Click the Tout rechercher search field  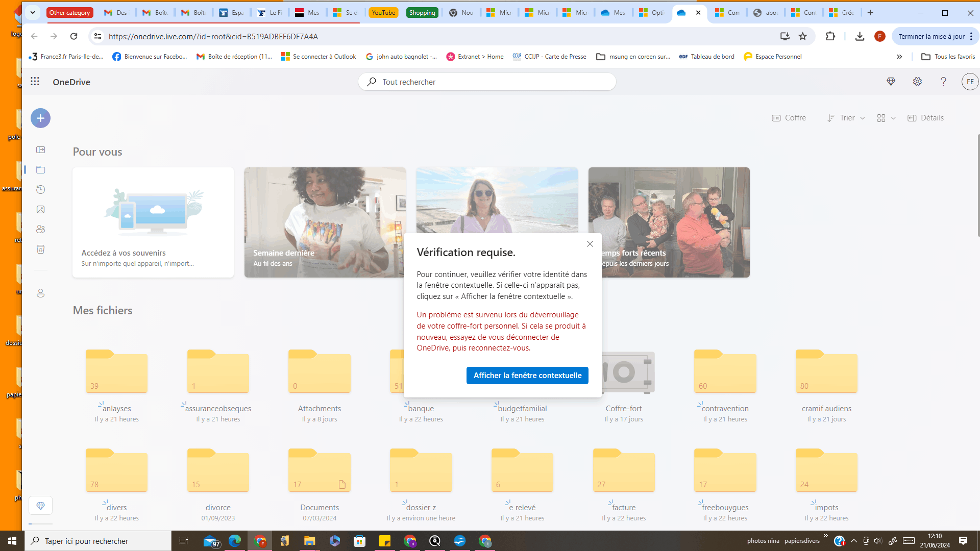[487, 82]
